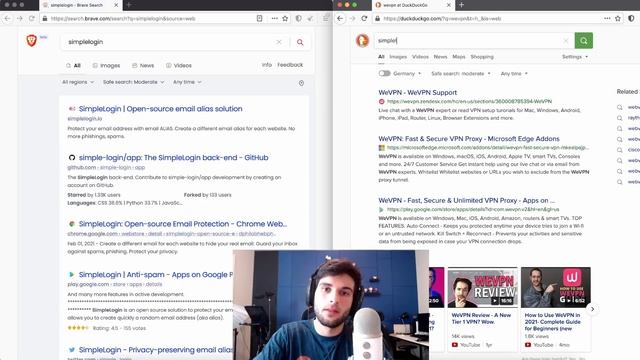Click the green DuckDuckGo search button

[584, 40]
